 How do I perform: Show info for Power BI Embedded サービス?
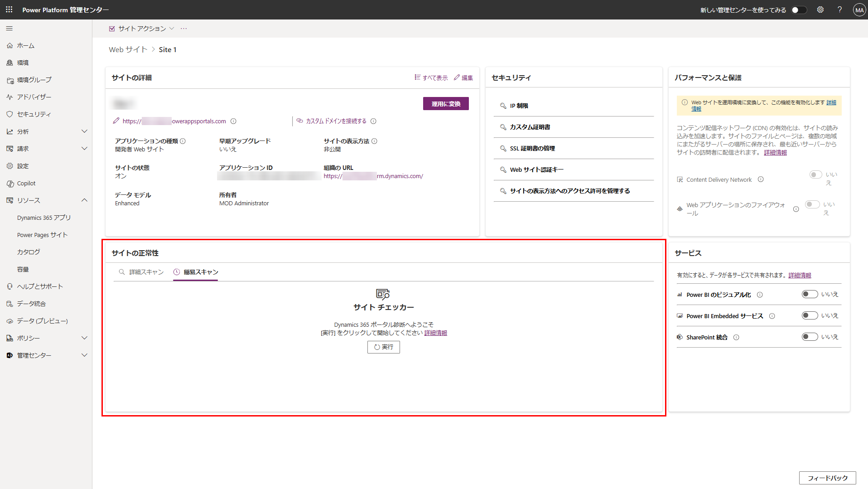coord(772,316)
